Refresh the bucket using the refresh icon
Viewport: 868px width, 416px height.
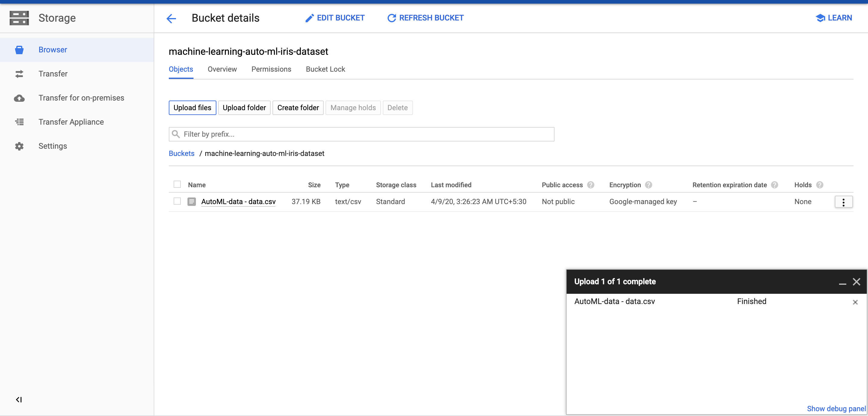pyautogui.click(x=391, y=18)
